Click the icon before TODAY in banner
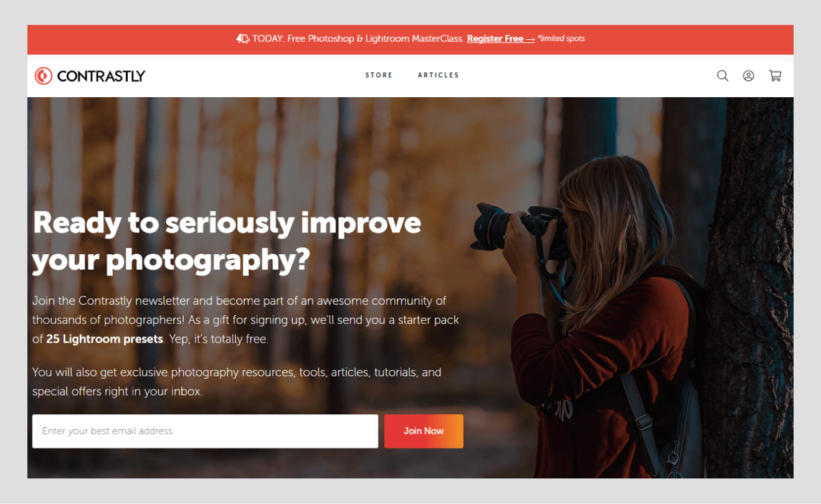This screenshot has width=821, height=504. pos(243,39)
